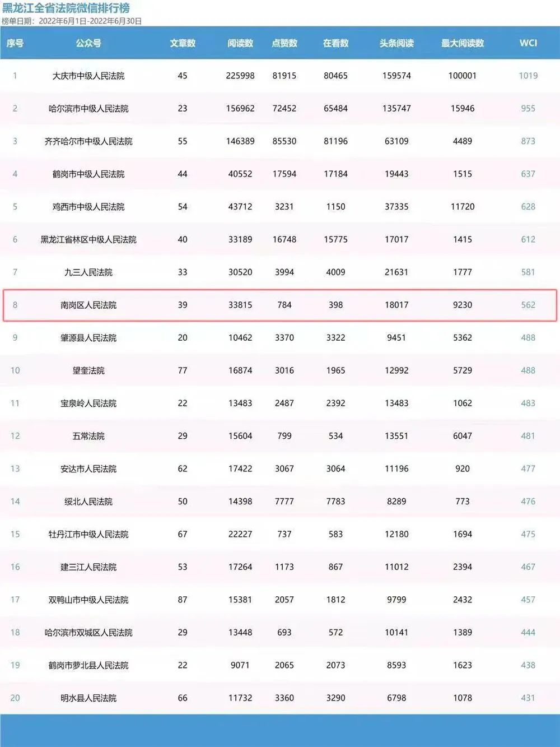Open 哈尔滨市中级人民法院 account name
Viewport: 560px width, 747px height.
coord(88,109)
